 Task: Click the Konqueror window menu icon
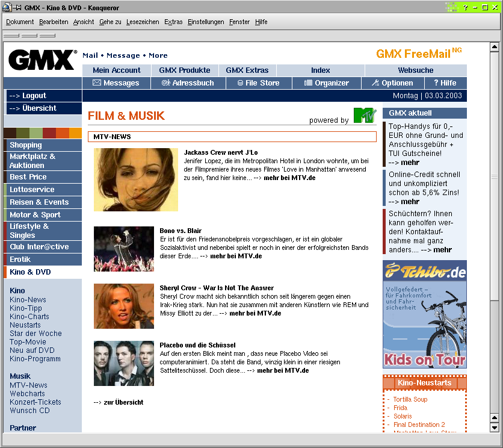[x=7, y=7]
